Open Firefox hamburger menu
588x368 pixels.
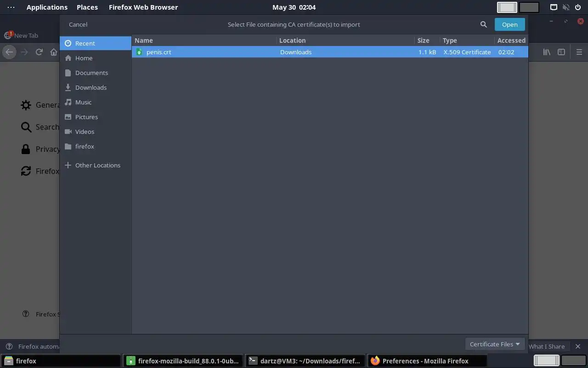click(579, 52)
